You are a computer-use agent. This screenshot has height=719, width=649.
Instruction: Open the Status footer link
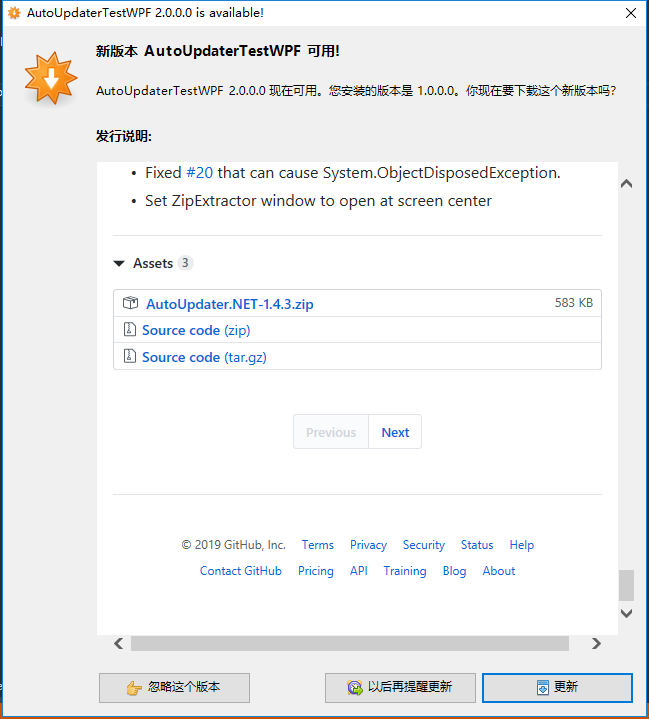pos(477,545)
